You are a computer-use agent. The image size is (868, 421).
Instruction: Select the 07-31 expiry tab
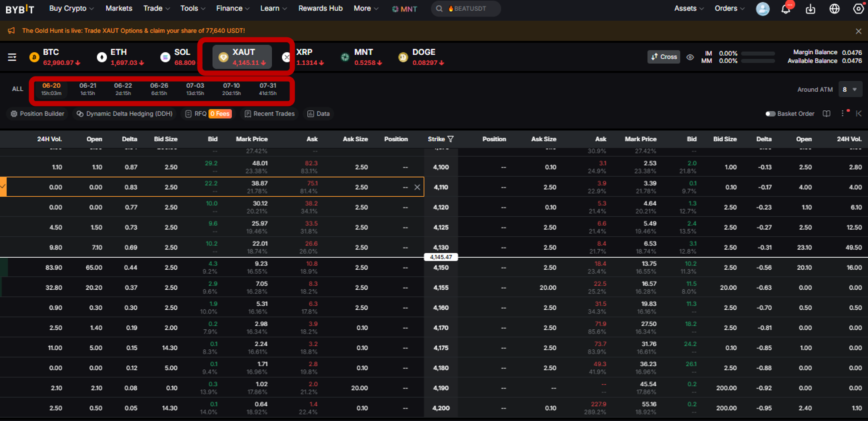pos(268,89)
